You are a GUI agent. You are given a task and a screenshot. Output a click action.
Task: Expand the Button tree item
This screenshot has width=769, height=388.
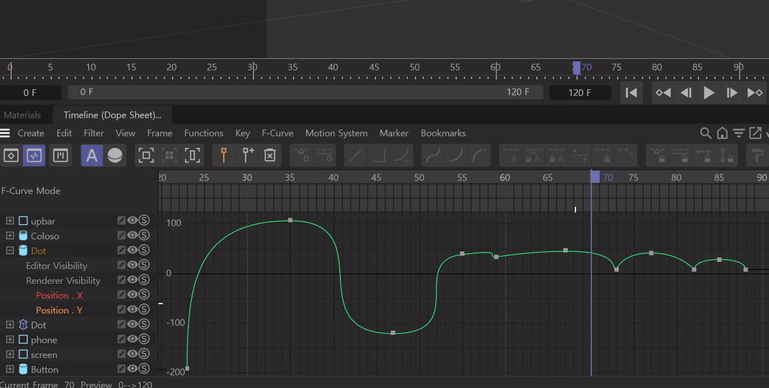[x=10, y=369]
